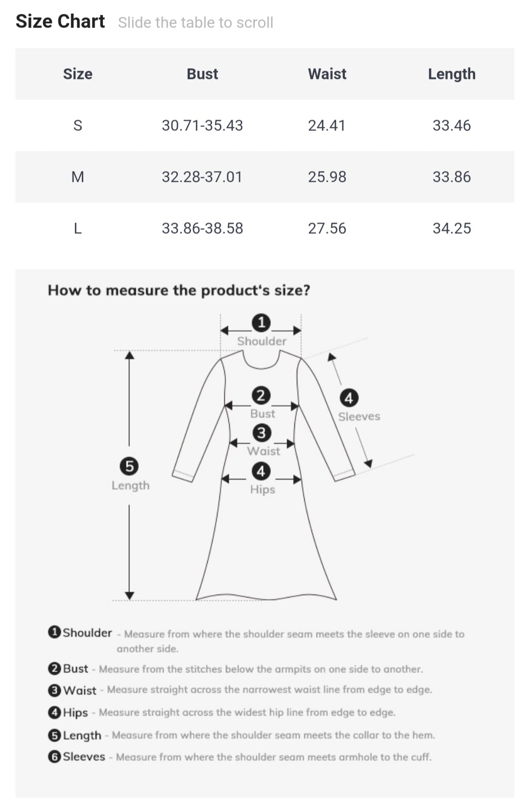Click the Bust column header

(202, 74)
